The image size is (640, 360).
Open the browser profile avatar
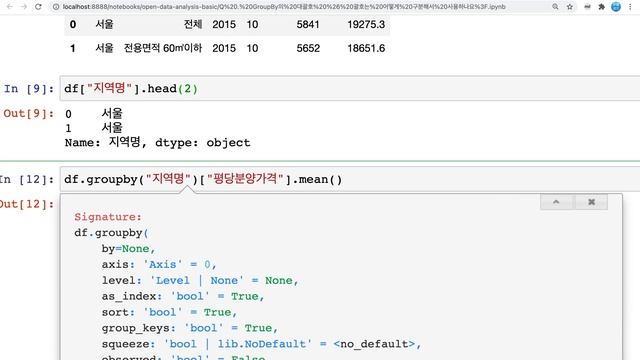point(616,7)
